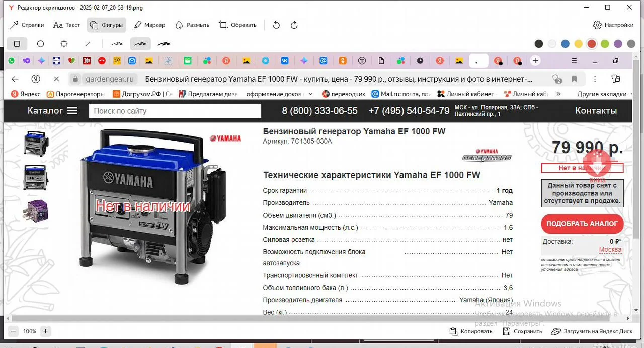Zoom in with the plus button
The height and width of the screenshot is (348, 644).
[x=45, y=331]
